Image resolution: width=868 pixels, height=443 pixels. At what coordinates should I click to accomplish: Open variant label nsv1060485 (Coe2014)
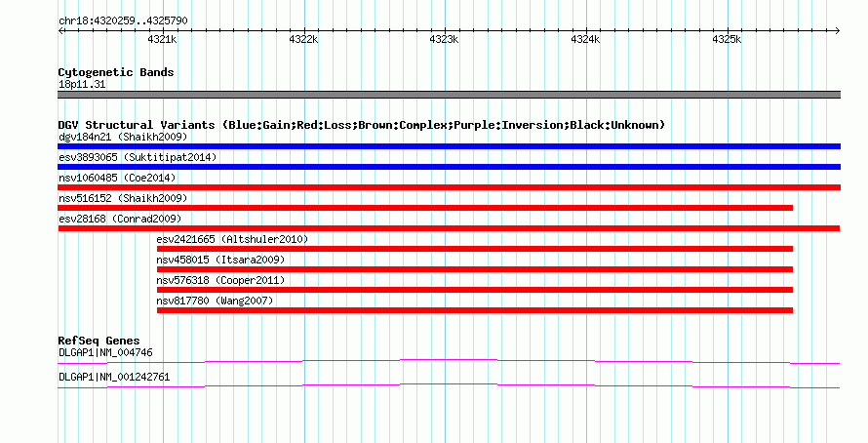[117, 178]
